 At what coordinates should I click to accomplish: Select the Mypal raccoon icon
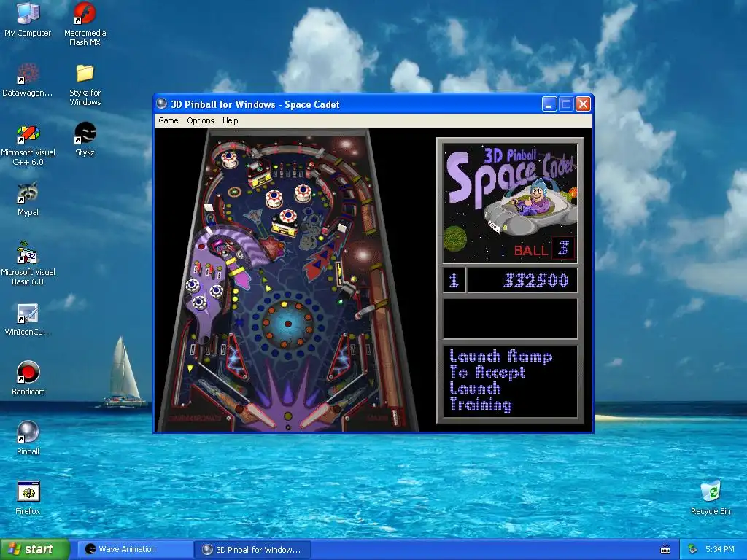(28, 199)
